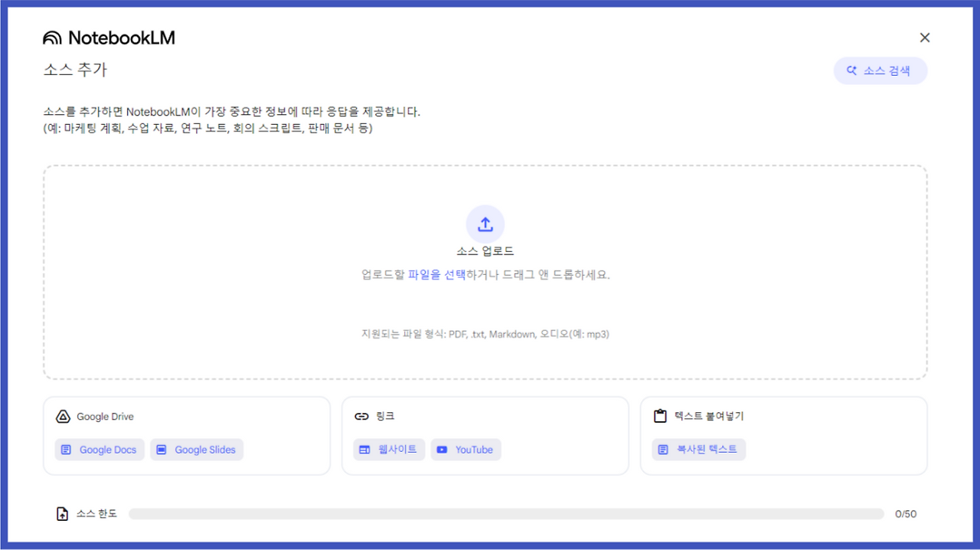Select the clipboard icon on 텍스트 붙여넣기 card
980x550 pixels.
[659, 416]
